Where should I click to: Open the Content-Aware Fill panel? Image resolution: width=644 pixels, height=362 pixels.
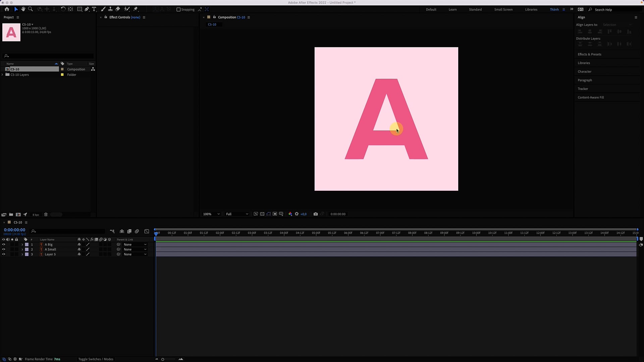[x=591, y=98]
